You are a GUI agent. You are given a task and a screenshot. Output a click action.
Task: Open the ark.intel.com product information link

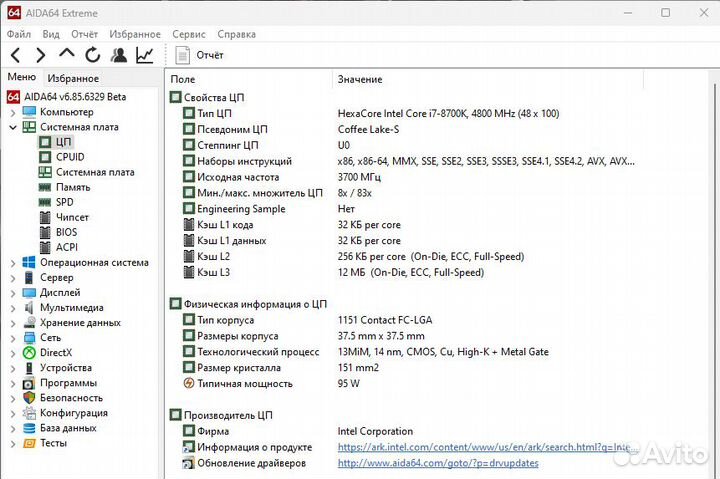tap(488, 447)
